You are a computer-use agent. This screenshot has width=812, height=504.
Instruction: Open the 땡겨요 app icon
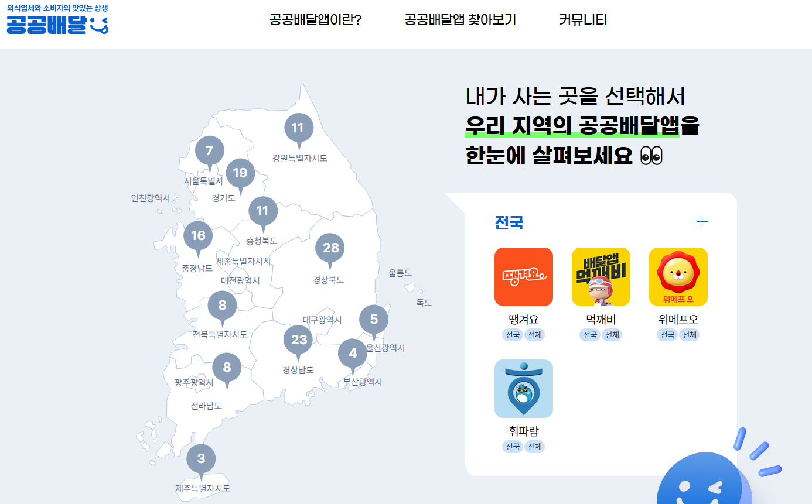(524, 277)
